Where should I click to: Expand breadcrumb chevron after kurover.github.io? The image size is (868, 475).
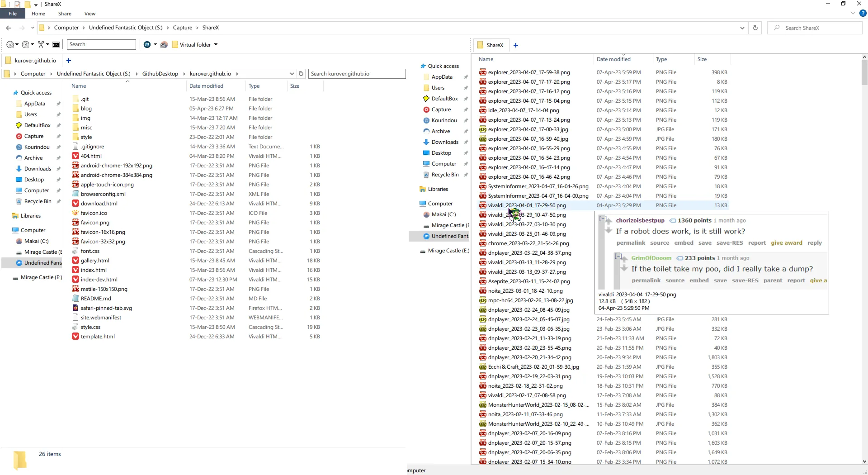[x=237, y=74]
